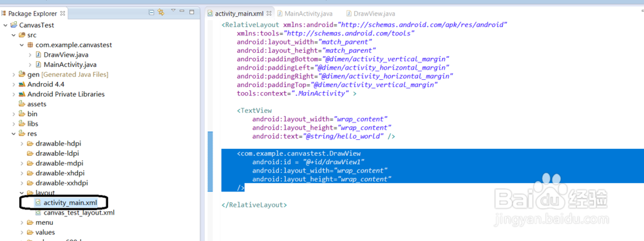The width and height of the screenshot is (644, 241).
Task: Select canvas_test_layout.xml in the tree
Action: point(79,213)
